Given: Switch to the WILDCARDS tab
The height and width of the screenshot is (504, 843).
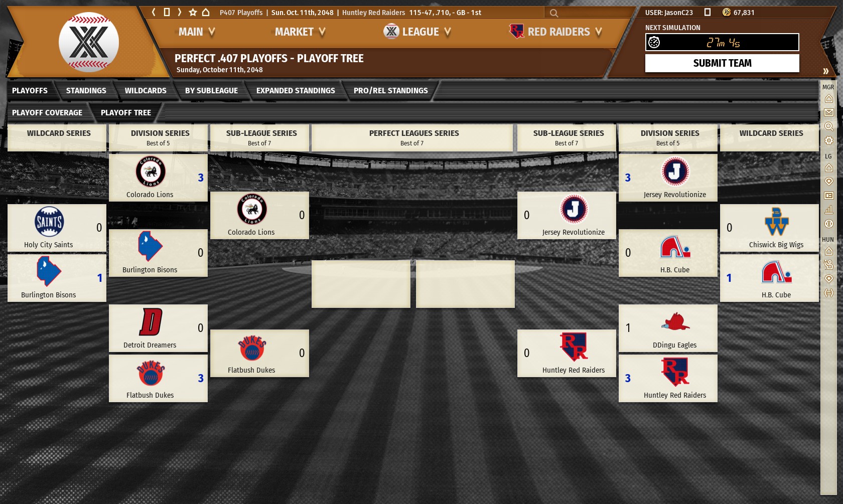Looking at the screenshot, I should 146,91.
